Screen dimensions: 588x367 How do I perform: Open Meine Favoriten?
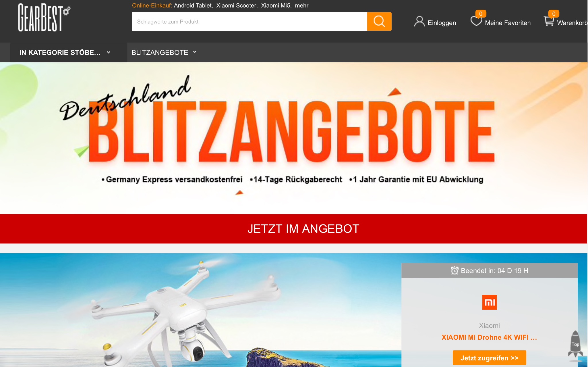pos(508,23)
